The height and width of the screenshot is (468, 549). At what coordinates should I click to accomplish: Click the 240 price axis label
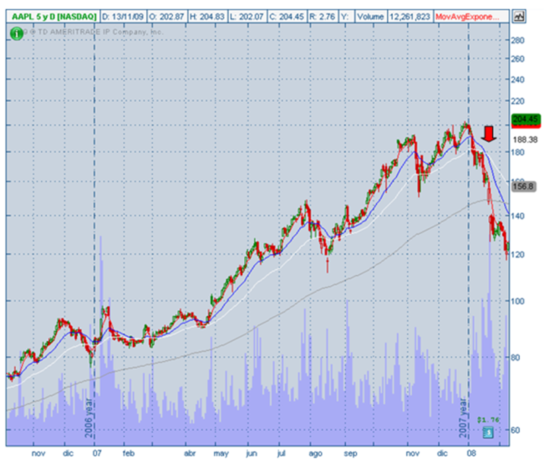click(x=517, y=80)
